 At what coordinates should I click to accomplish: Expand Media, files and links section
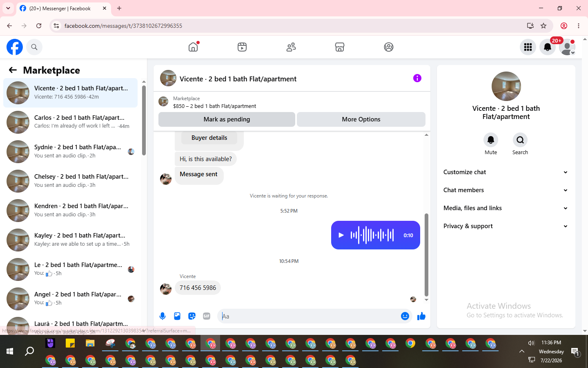coord(506,208)
